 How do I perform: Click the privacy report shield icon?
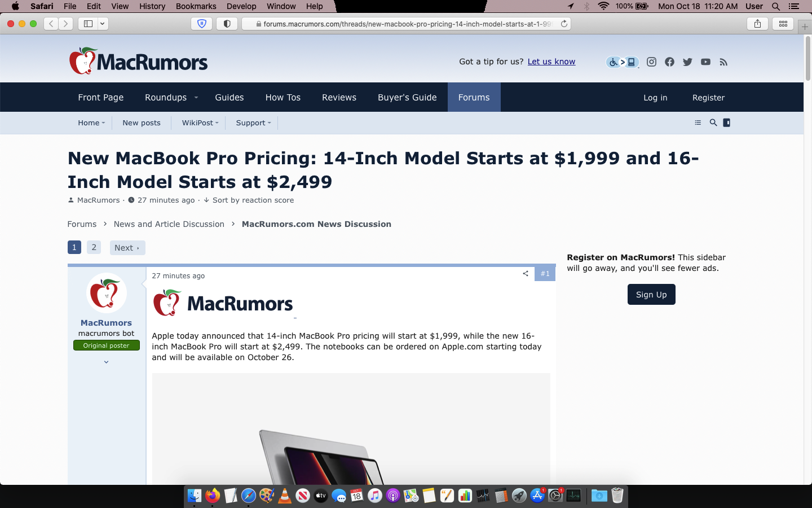click(227, 24)
